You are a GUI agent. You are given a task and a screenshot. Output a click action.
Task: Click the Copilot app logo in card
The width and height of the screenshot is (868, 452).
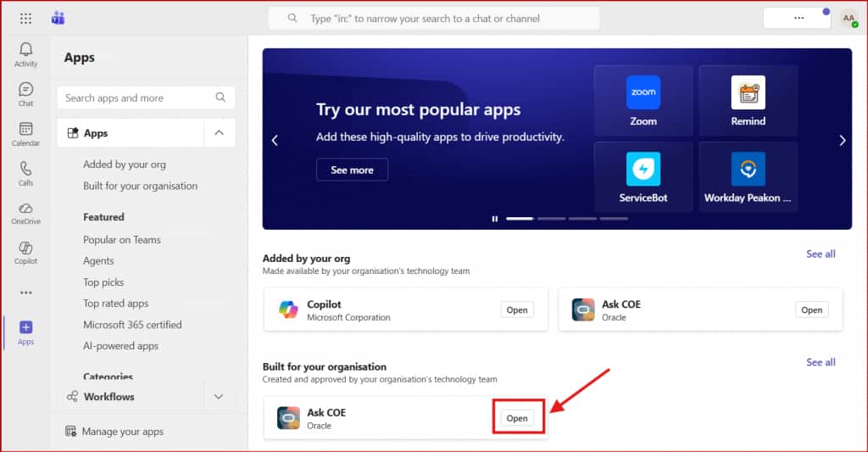288,310
